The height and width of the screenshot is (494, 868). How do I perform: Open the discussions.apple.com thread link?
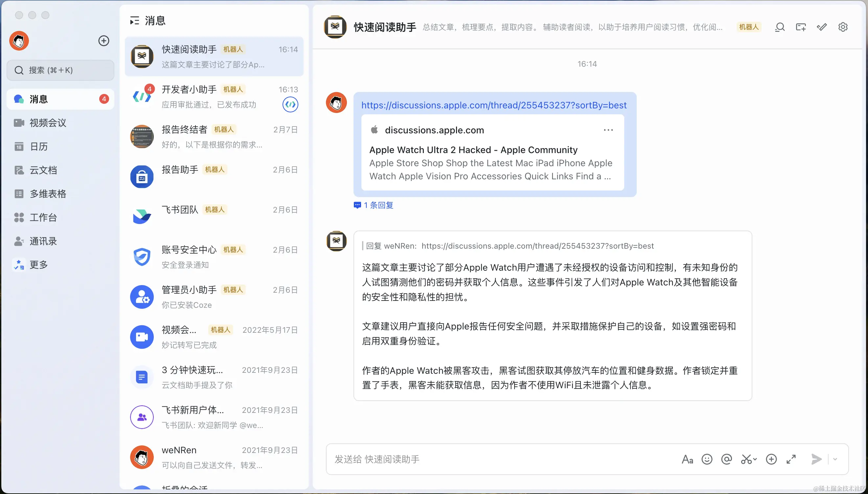tap(494, 105)
